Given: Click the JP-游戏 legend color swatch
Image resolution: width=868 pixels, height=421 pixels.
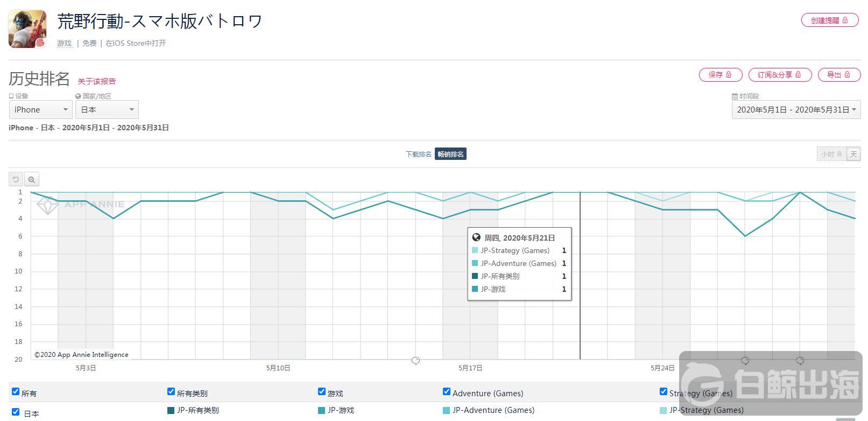Looking at the screenshot, I should click(322, 410).
